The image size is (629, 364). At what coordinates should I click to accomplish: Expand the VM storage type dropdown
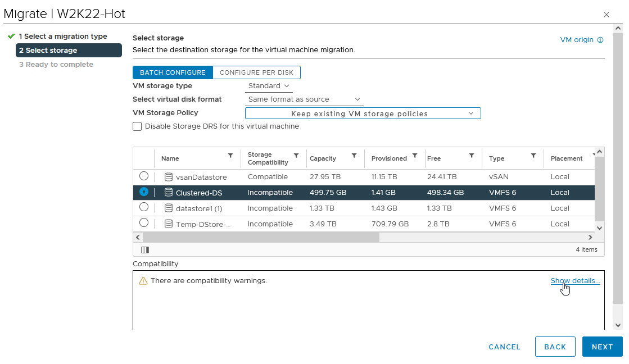click(269, 86)
